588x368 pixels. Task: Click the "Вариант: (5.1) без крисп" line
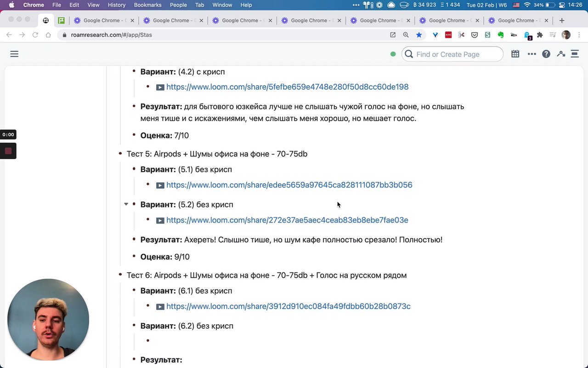click(x=186, y=169)
